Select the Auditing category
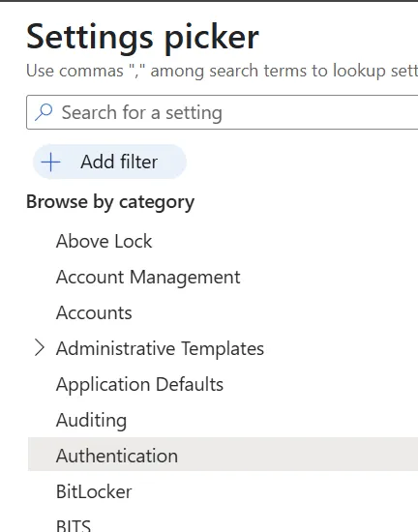This screenshot has width=418, height=532. point(91,421)
